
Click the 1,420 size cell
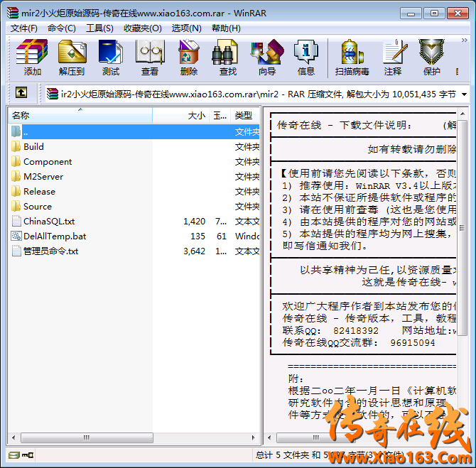coord(194,222)
